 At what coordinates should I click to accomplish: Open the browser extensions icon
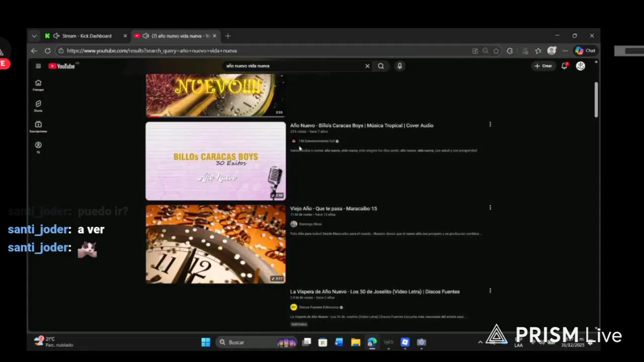510,51
